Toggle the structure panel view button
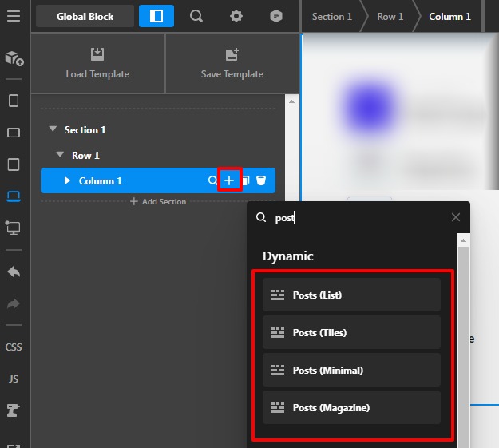Image resolution: width=499 pixels, height=448 pixels. [156, 16]
